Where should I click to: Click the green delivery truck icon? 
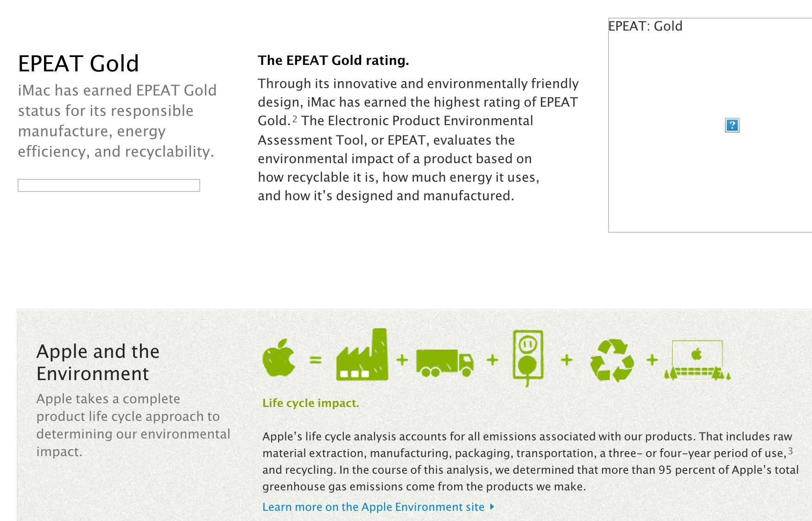(444, 362)
